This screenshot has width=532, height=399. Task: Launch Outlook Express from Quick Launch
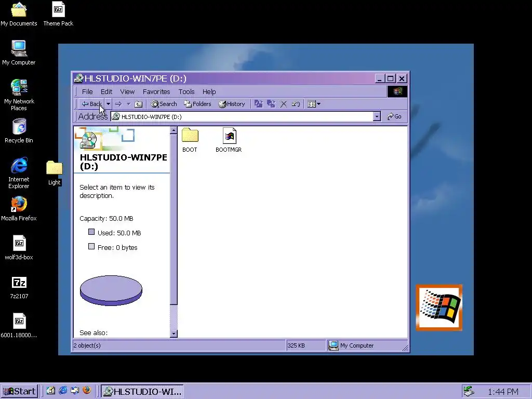tap(75, 391)
